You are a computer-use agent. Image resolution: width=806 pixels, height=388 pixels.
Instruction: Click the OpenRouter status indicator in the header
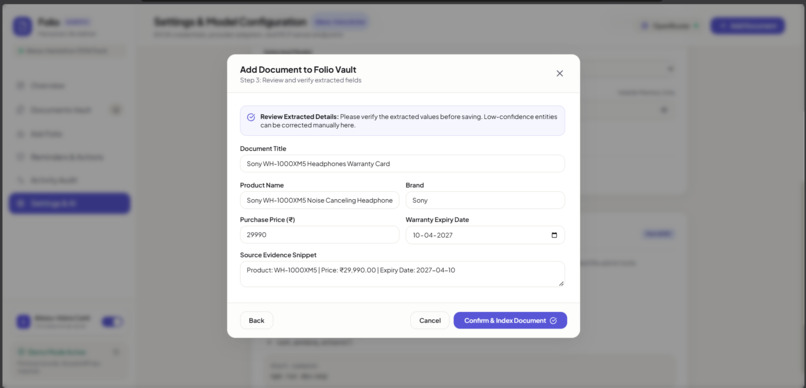[670, 26]
